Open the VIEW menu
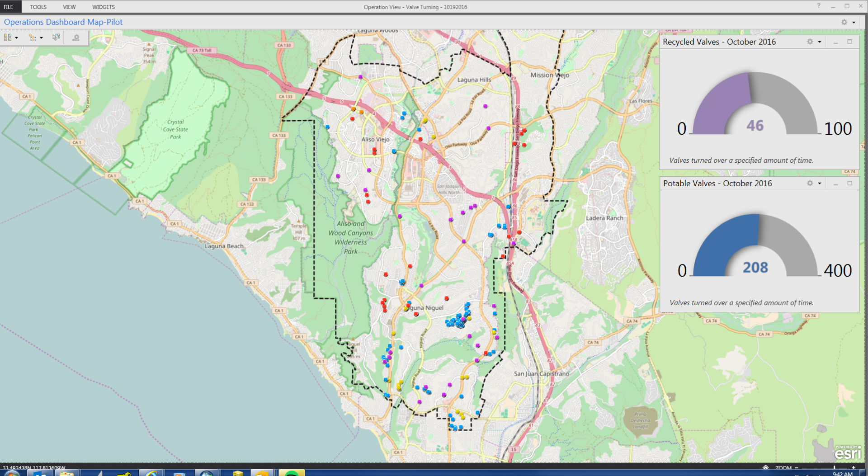The height and width of the screenshot is (476, 868). (69, 7)
